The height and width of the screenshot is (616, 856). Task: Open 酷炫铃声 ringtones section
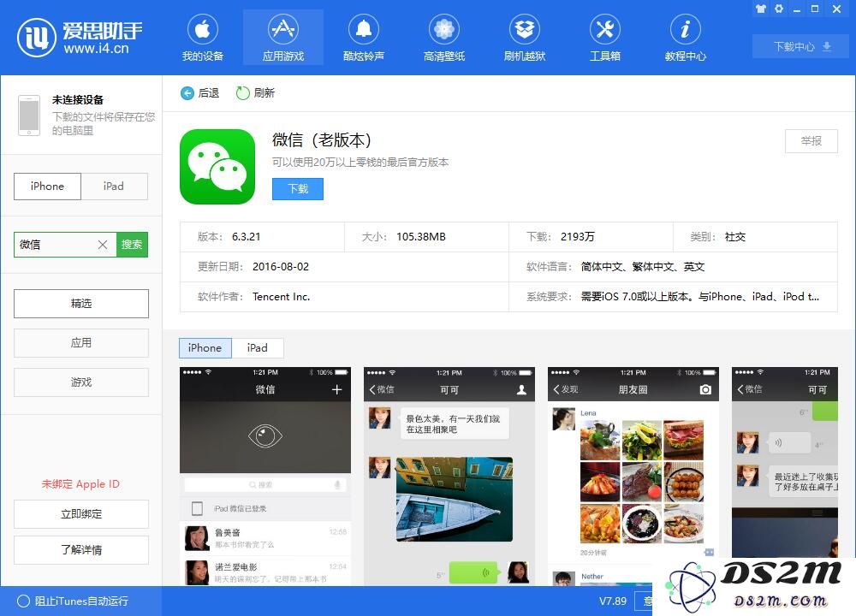point(364,38)
